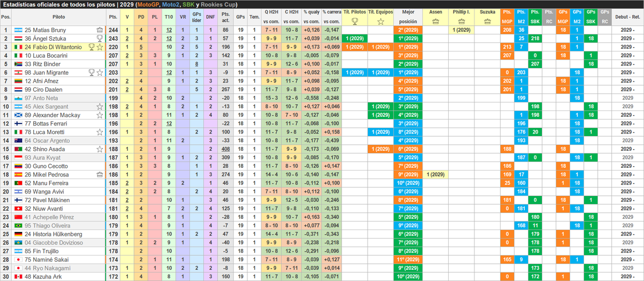Click the star icon under Tít. Equipos header
This screenshot has width=644, height=281.
point(380,21)
